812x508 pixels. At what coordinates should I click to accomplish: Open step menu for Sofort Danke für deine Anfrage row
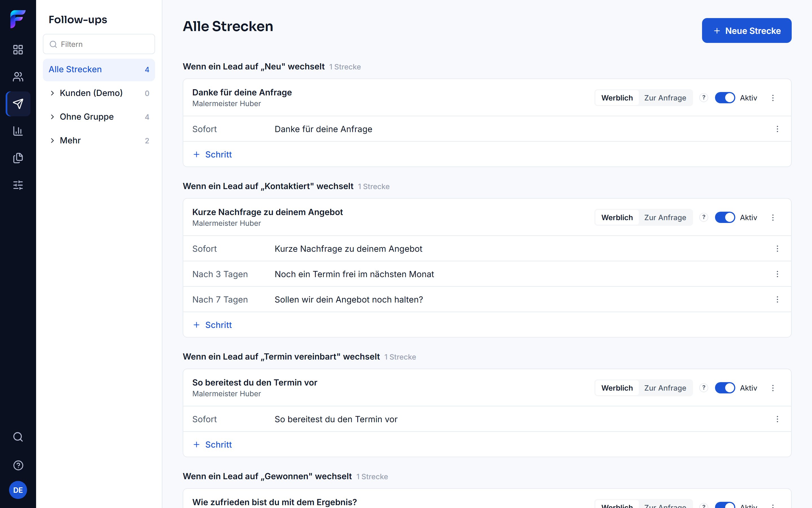click(x=777, y=129)
